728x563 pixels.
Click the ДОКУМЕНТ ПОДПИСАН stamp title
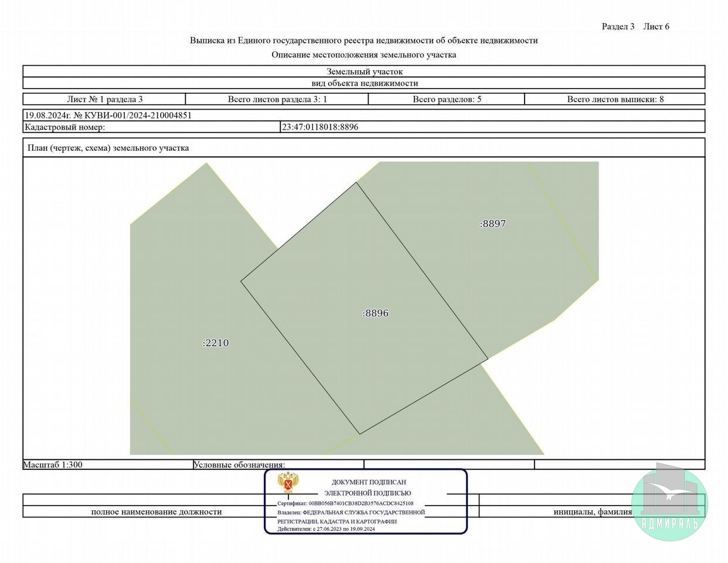(x=368, y=482)
